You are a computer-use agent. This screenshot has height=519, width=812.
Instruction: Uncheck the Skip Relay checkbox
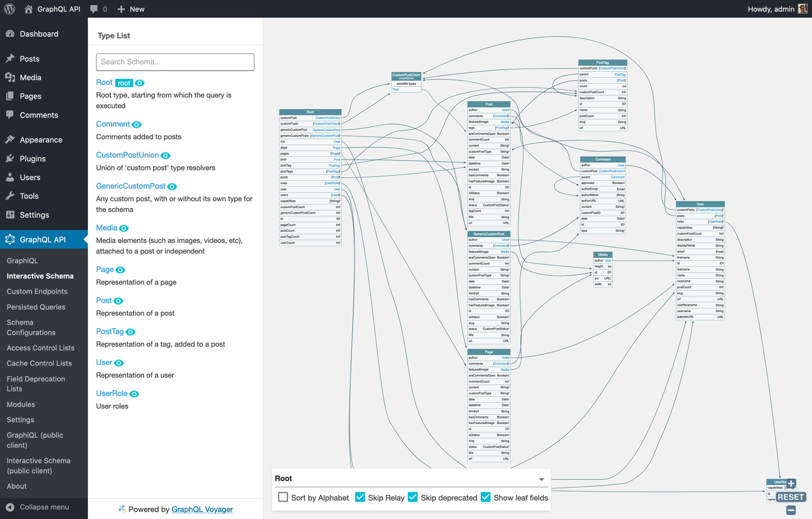tap(360, 497)
